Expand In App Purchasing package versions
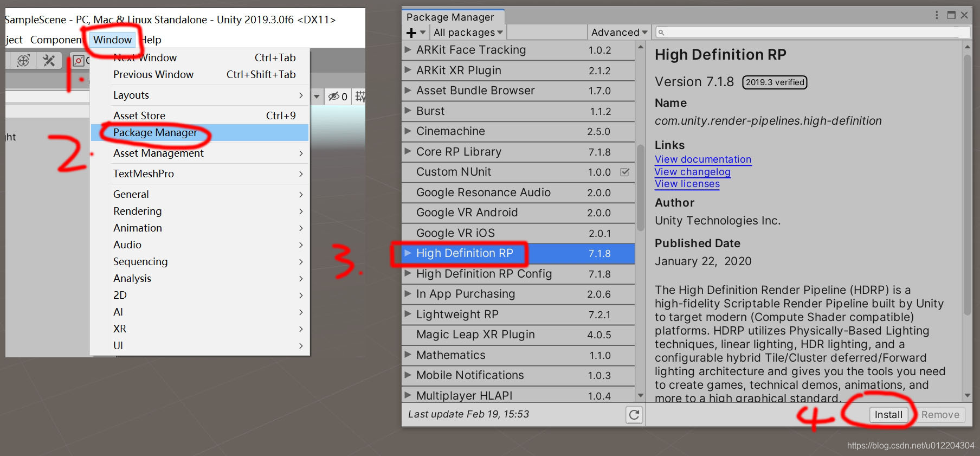This screenshot has height=456, width=980. [x=408, y=294]
